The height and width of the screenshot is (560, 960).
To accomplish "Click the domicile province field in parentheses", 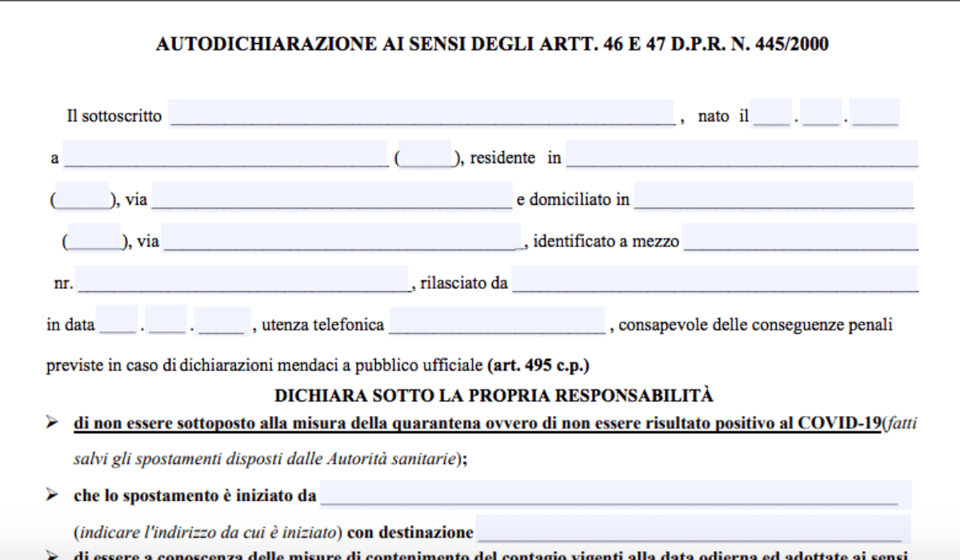I will (94, 238).
